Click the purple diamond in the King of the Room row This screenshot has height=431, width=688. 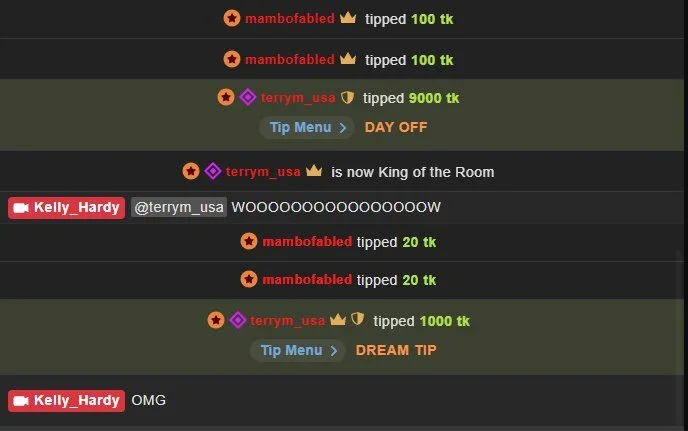tap(213, 171)
